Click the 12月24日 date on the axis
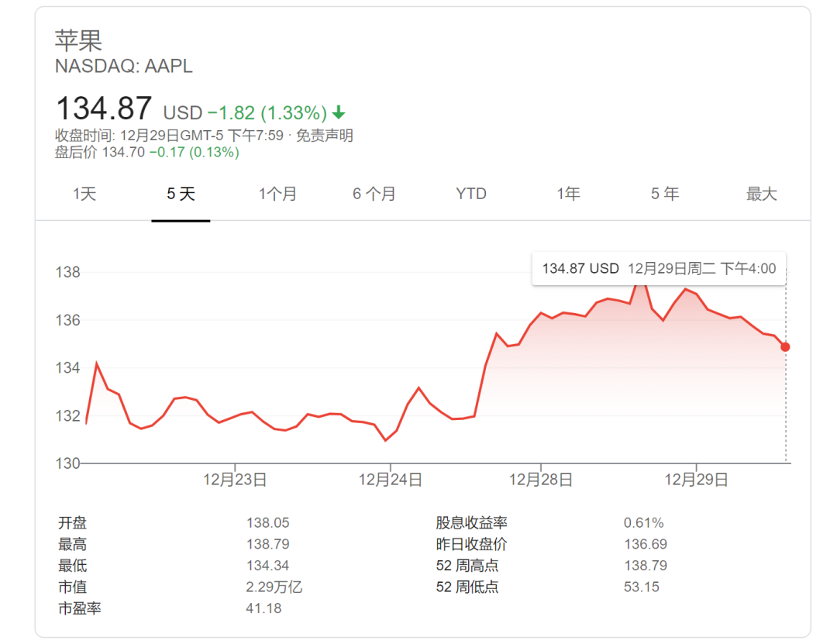 point(390,480)
